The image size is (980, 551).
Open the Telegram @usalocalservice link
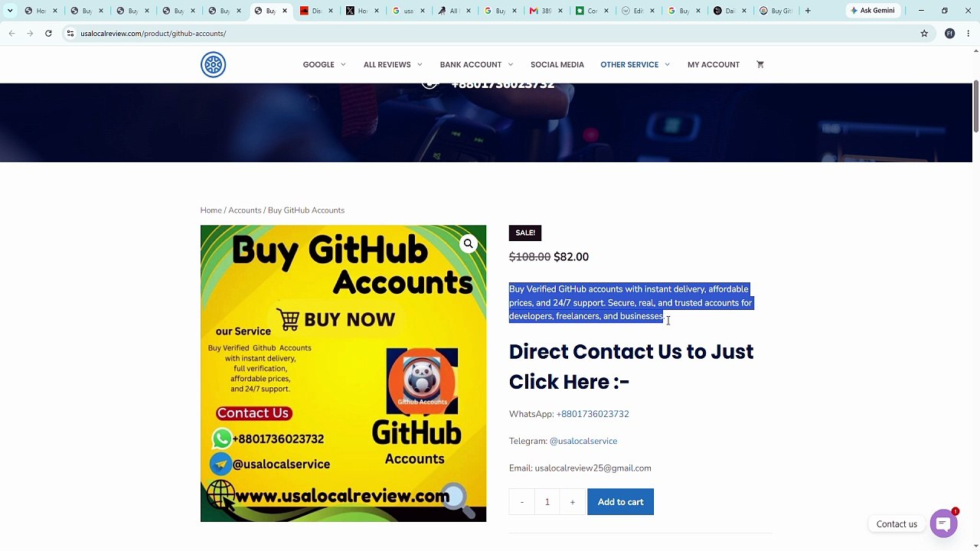tap(583, 441)
